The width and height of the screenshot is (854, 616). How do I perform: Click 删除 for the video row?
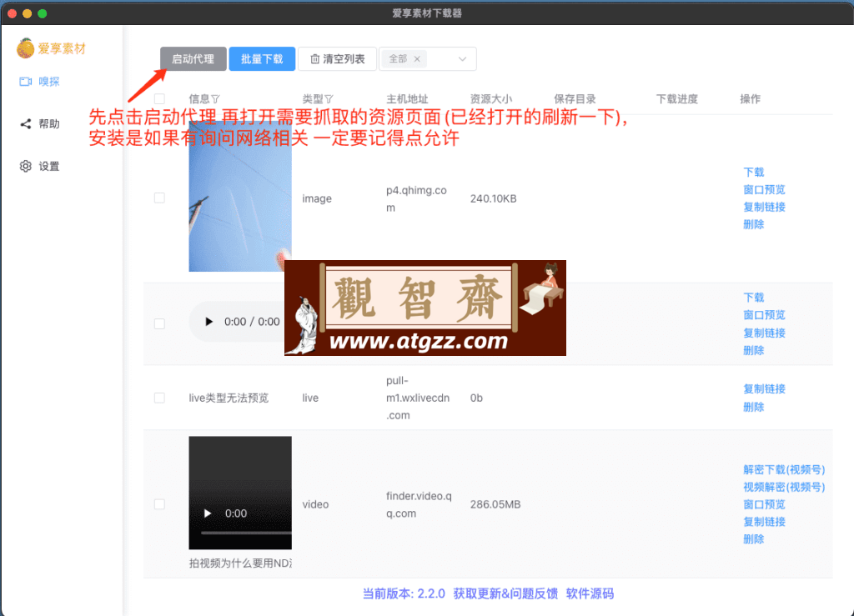point(754,539)
